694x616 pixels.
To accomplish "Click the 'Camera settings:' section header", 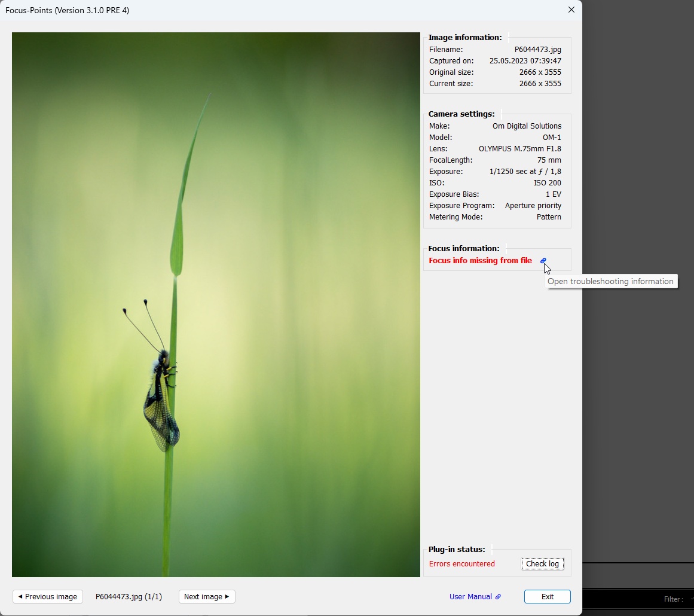I will [461, 114].
